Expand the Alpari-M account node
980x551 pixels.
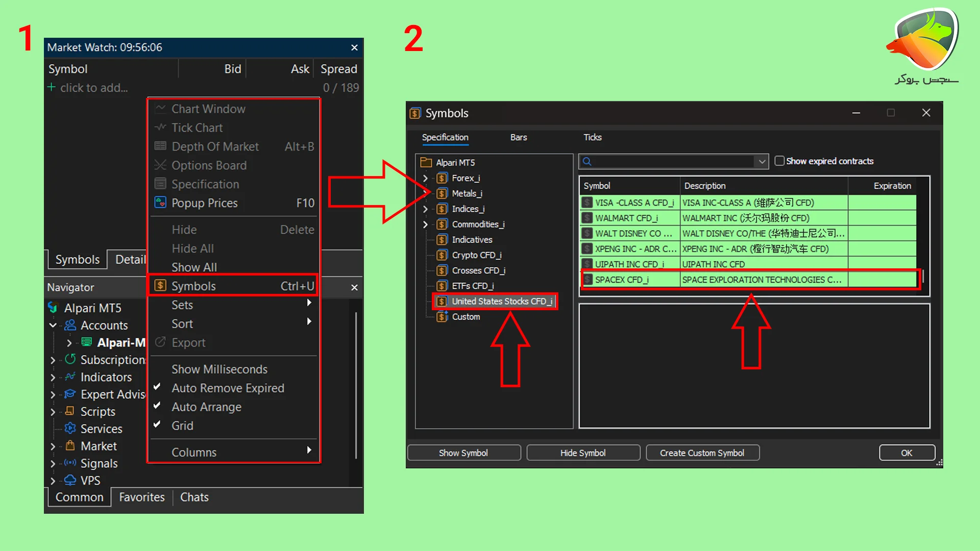69,342
